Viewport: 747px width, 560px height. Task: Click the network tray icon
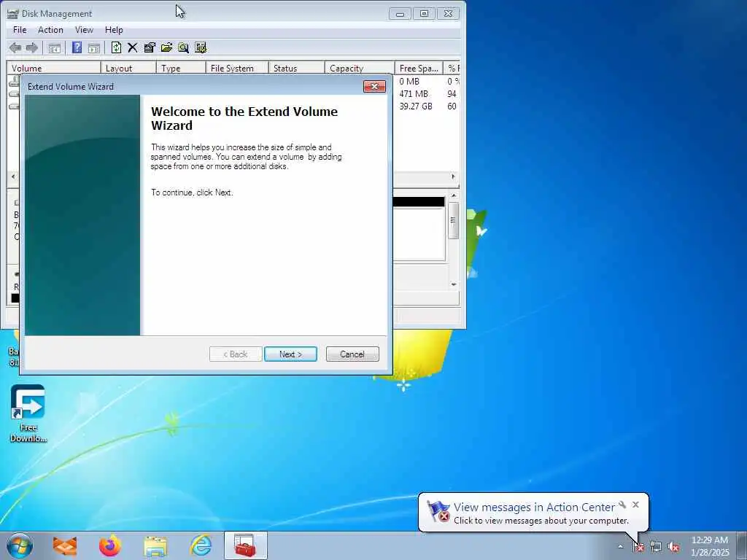pyautogui.click(x=656, y=547)
